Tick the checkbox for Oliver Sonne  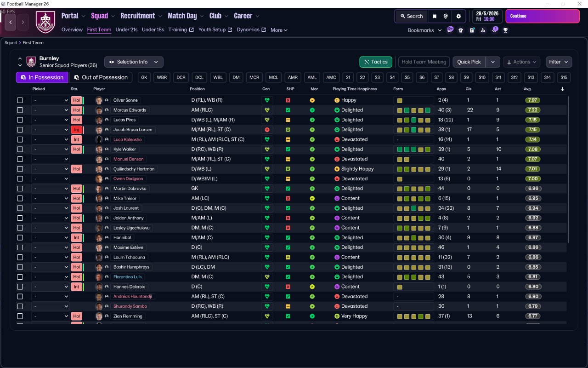pos(20,100)
